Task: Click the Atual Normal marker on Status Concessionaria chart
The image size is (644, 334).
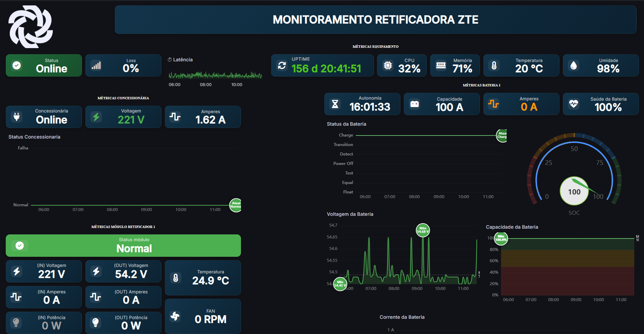Action: 236,205
